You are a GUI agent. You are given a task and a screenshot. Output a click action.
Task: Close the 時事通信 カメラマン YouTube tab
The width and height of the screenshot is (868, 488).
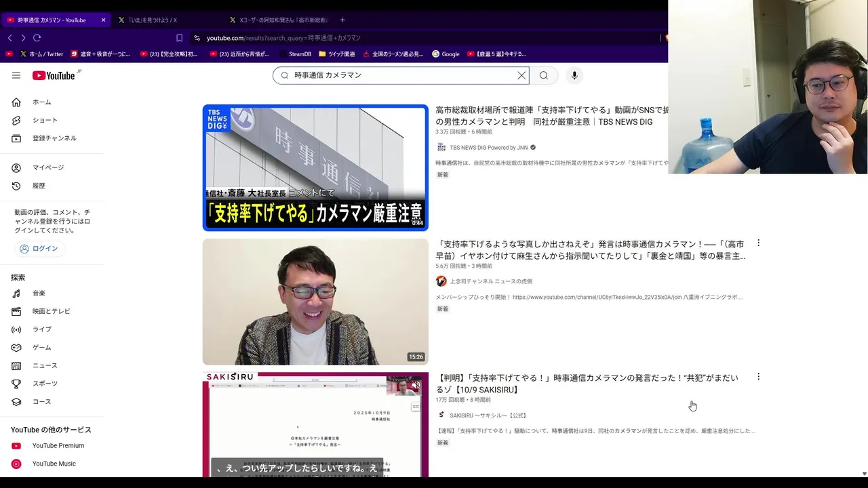(103, 20)
